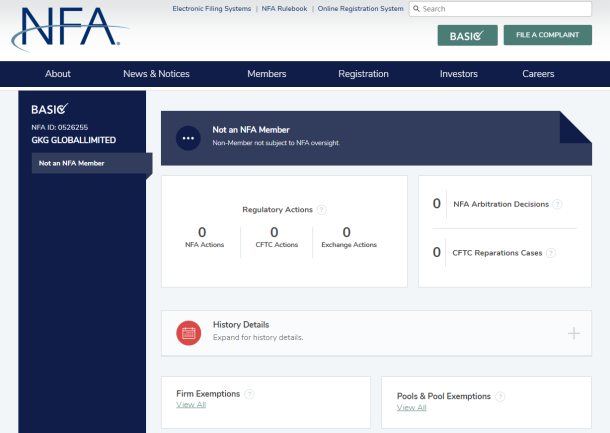
Task: Click Pools & Pool Exemptions heading
Action: click(x=444, y=396)
